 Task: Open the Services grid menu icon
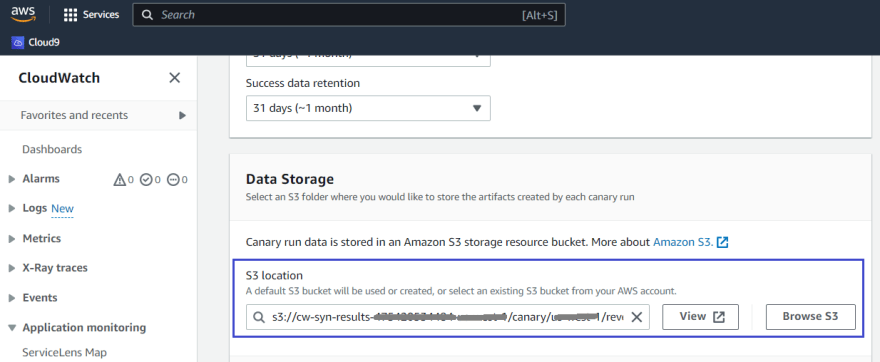pyautogui.click(x=70, y=15)
